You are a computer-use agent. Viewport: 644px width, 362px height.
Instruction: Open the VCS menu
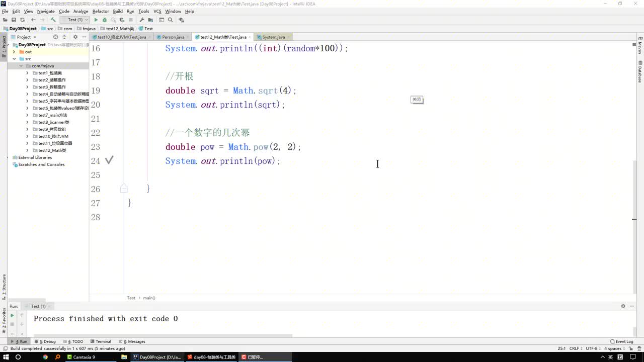(x=157, y=11)
